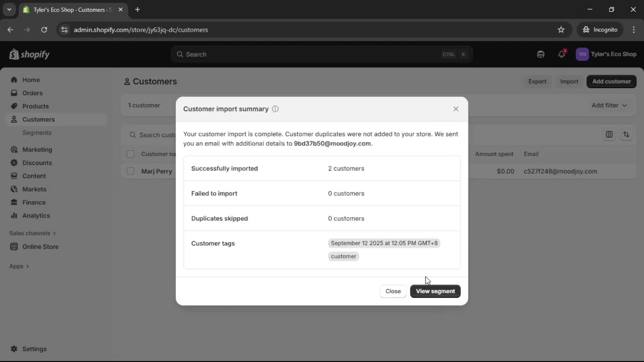Open the Home section in Shopify sidebar
This screenshot has width=644, height=362.
pos(30,80)
